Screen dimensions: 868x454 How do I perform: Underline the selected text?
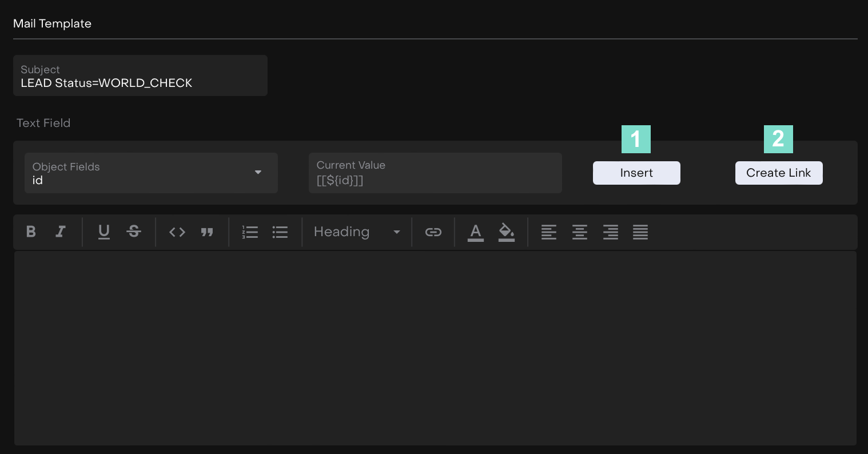(103, 232)
